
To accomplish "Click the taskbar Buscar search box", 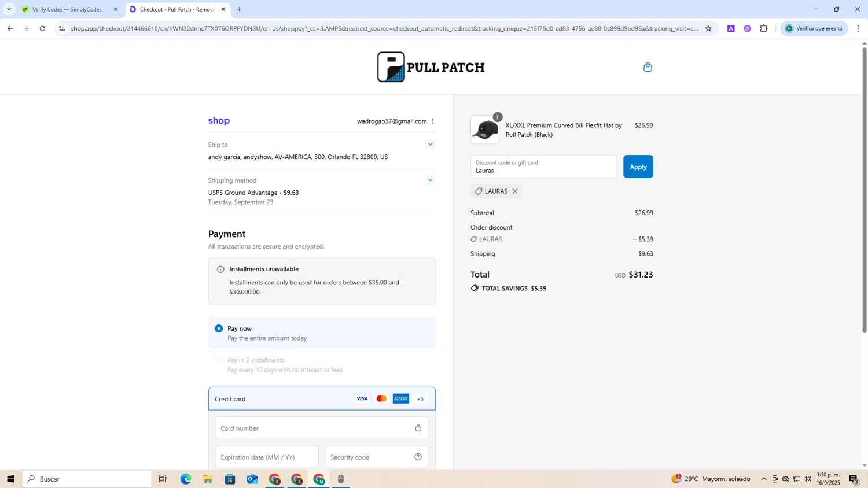I will pyautogui.click(x=87, y=479).
